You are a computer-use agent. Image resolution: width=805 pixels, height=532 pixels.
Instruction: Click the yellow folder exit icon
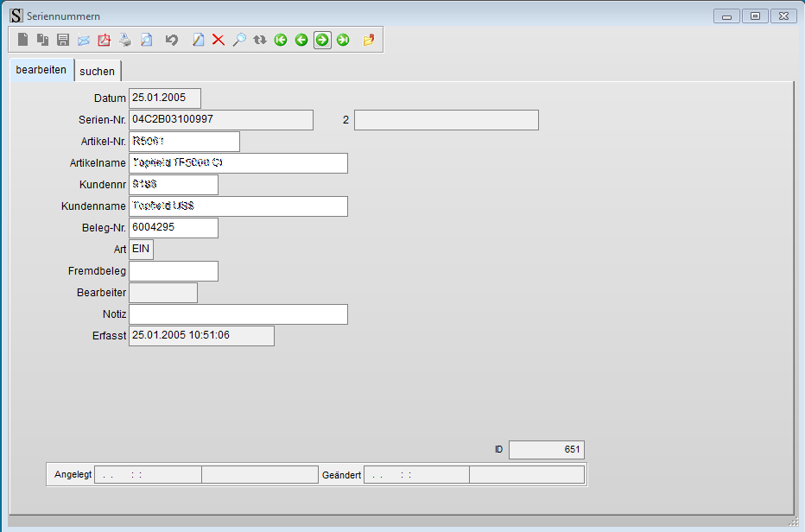(368, 40)
